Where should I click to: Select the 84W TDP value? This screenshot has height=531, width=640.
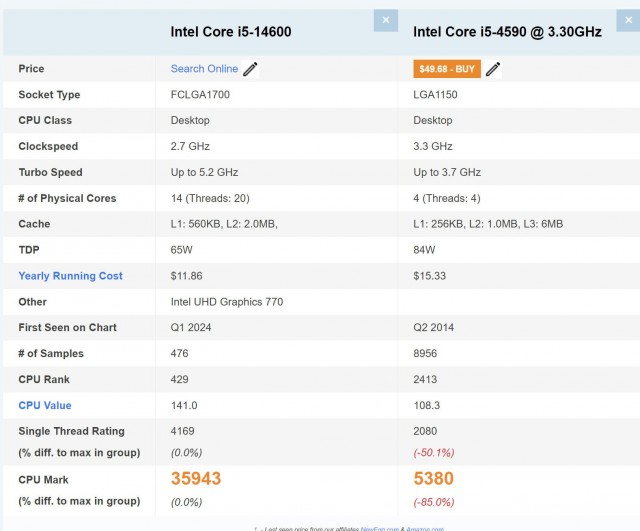pyautogui.click(x=424, y=250)
